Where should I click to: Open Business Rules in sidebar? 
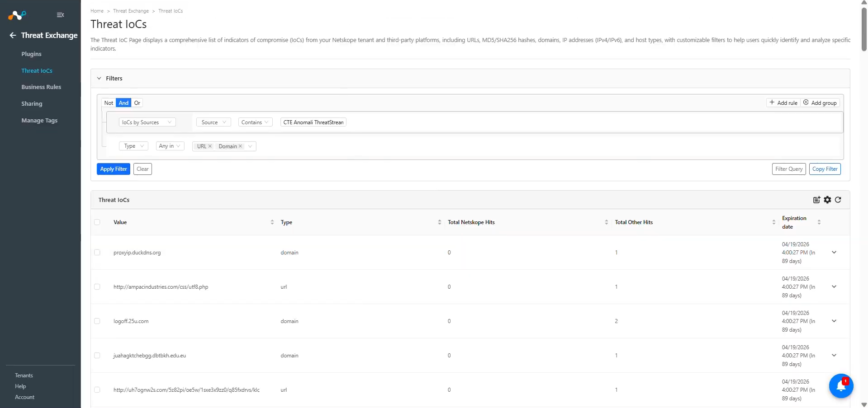pyautogui.click(x=41, y=87)
